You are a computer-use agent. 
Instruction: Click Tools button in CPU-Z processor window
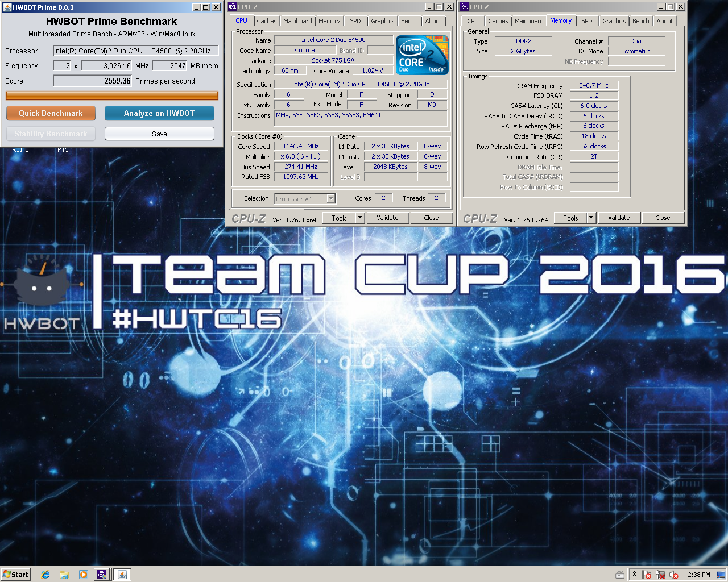(339, 218)
